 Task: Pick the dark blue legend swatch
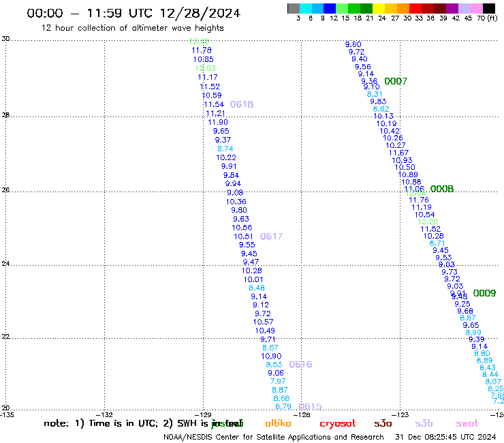click(x=330, y=8)
